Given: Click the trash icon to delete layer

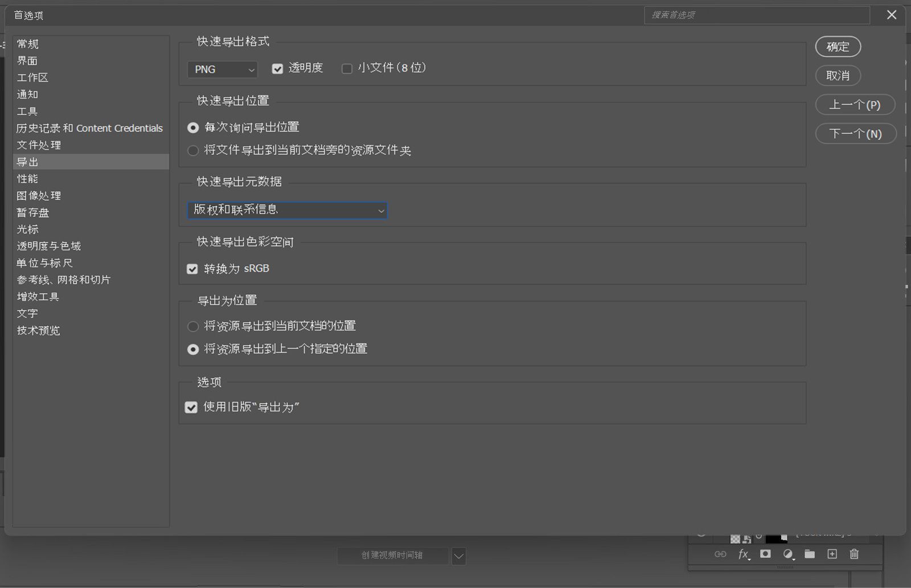Looking at the screenshot, I should click(x=854, y=554).
